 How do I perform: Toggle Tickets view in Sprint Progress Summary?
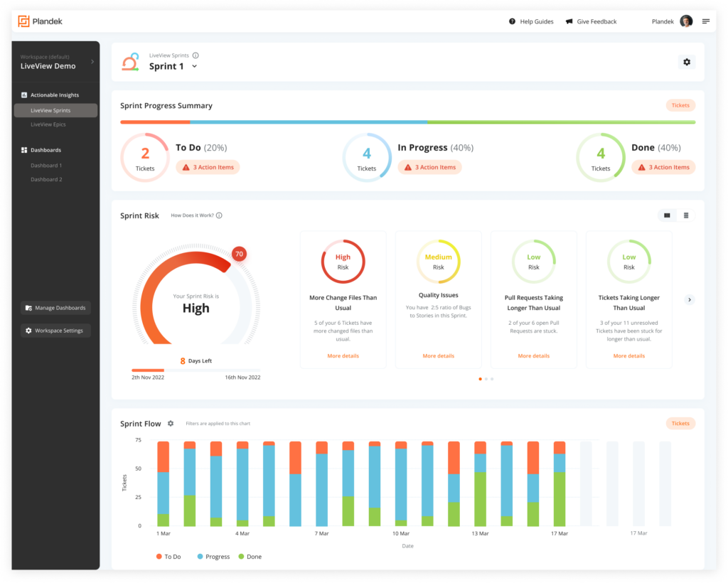(x=680, y=105)
